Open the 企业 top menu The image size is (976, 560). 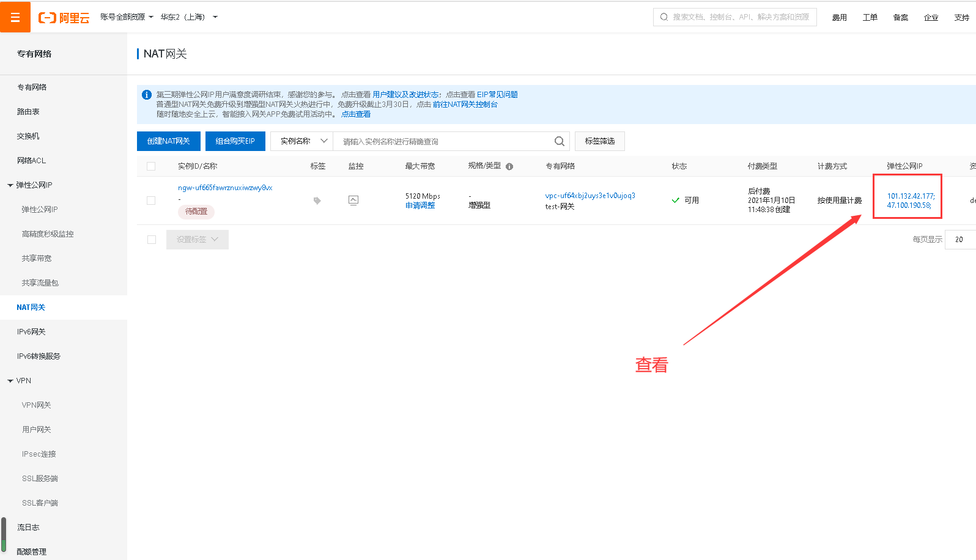[931, 18]
